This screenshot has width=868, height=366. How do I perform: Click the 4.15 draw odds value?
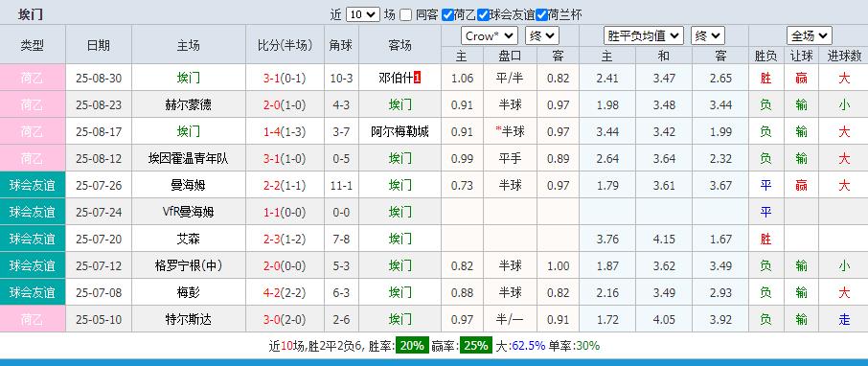pyautogui.click(x=664, y=239)
